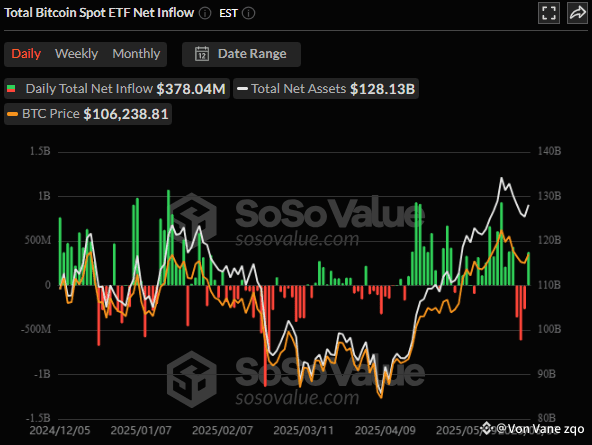592x445 pixels.
Task: Click the 100B right axis label
Action: (x=549, y=330)
